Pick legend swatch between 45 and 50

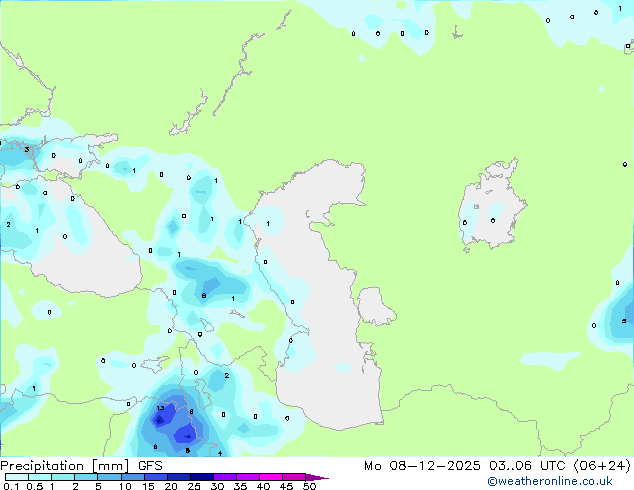tap(294, 477)
